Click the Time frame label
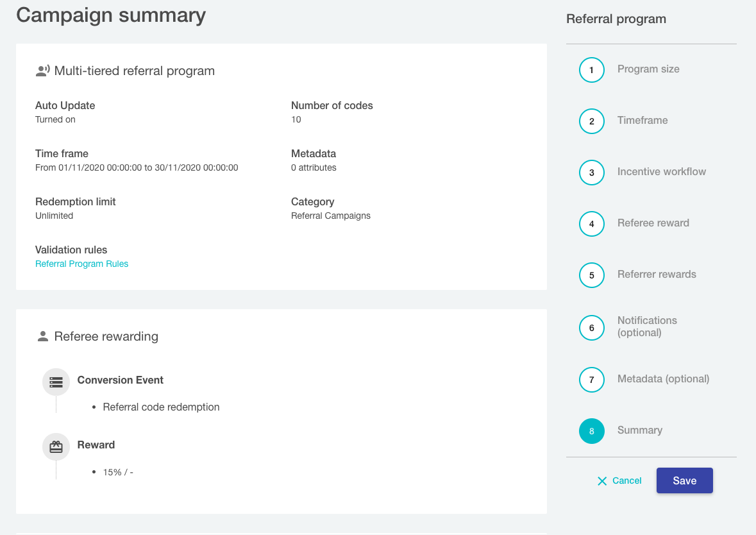 click(x=62, y=154)
